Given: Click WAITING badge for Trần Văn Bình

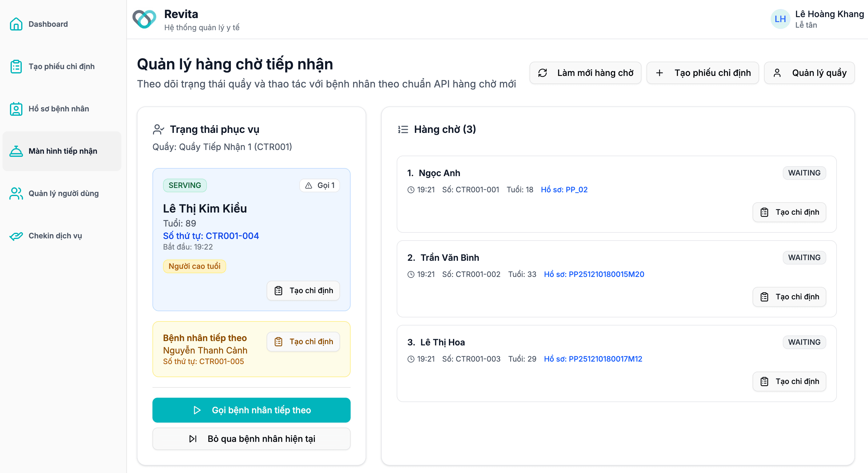Looking at the screenshot, I should coord(804,258).
